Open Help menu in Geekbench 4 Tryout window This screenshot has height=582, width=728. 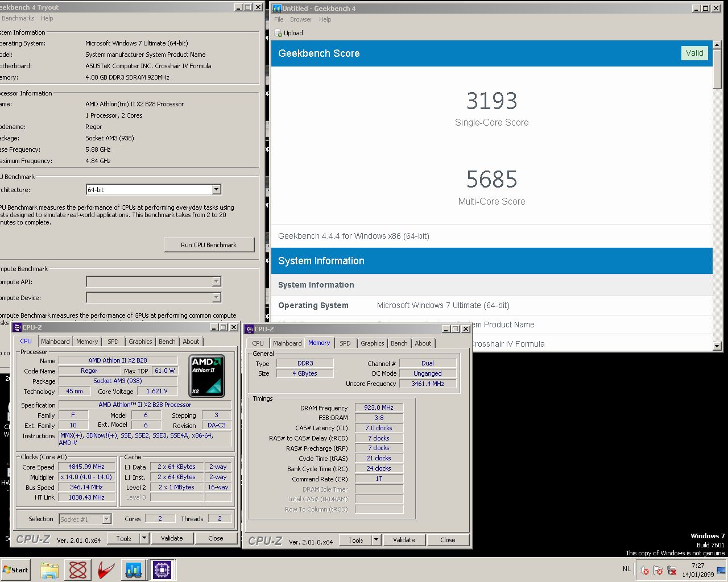tap(47, 18)
